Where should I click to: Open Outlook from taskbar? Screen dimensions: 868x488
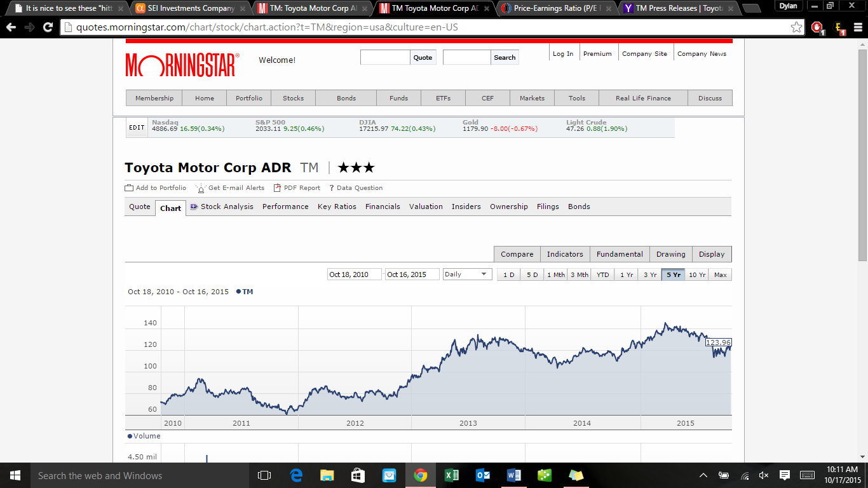[x=482, y=475]
